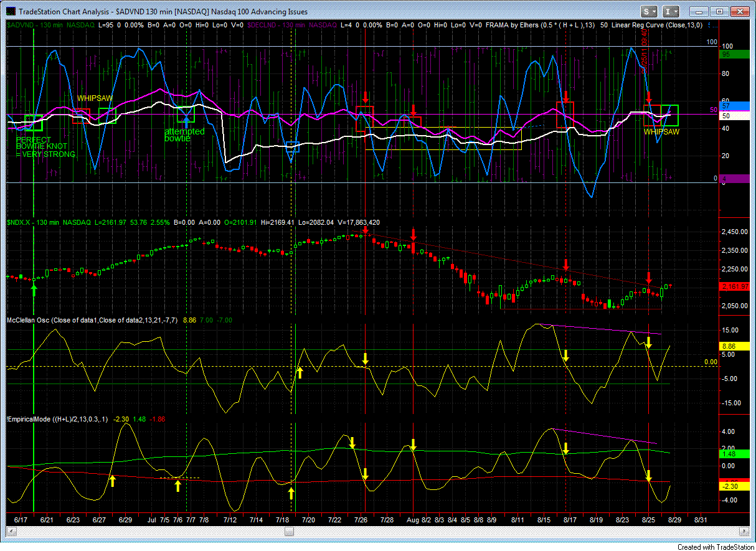Image resolution: width=756 pixels, height=551 pixels.
Task: Click the Jul date axis label
Action: click(x=152, y=519)
